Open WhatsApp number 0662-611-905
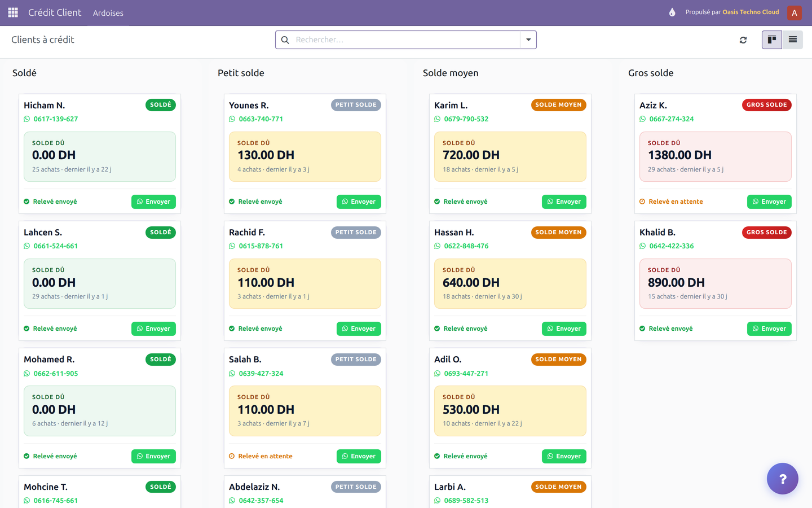 [x=51, y=374]
